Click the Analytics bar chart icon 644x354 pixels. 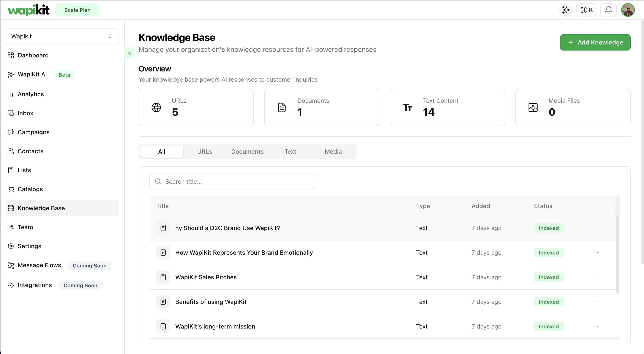[x=11, y=94]
